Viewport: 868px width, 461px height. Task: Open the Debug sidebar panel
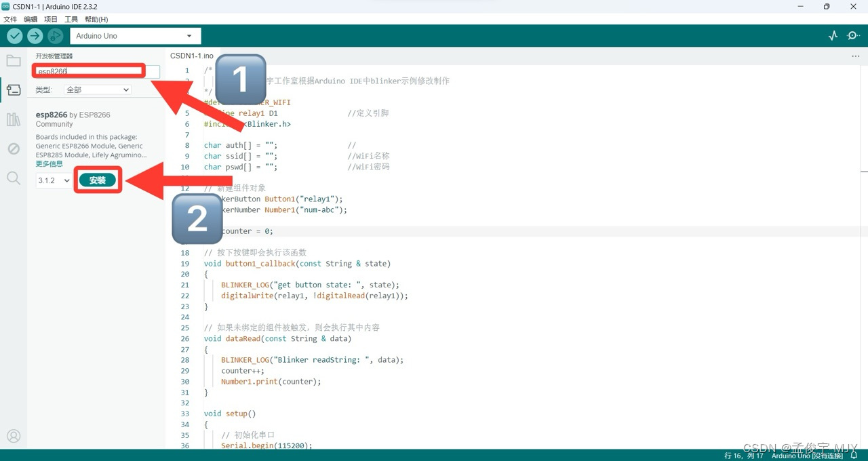14,149
